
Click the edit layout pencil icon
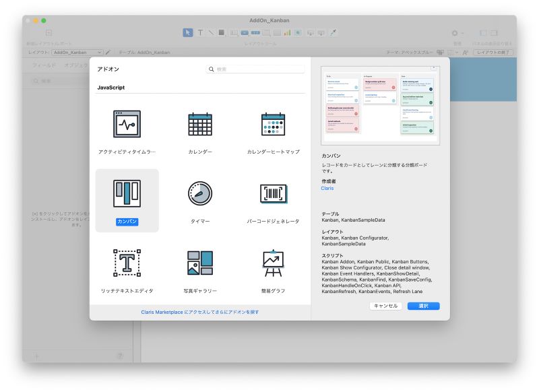click(x=108, y=53)
